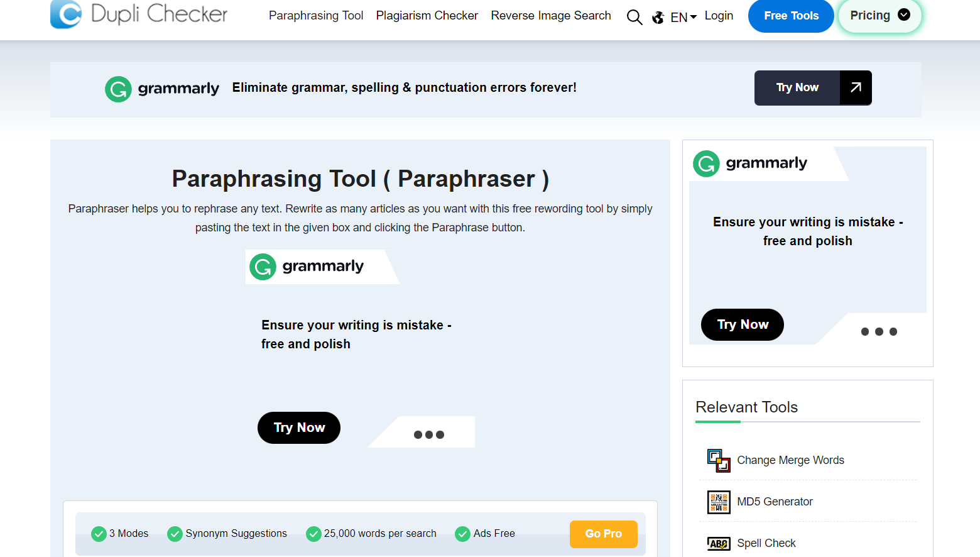Click the Login link
980x557 pixels.
(x=719, y=16)
